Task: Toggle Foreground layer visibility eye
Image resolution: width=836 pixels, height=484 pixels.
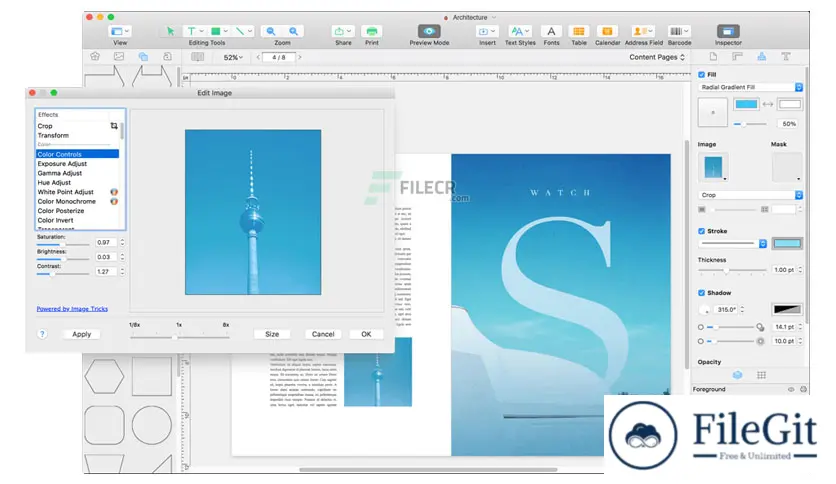Action: pyautogui.click(x=791, y=390)
